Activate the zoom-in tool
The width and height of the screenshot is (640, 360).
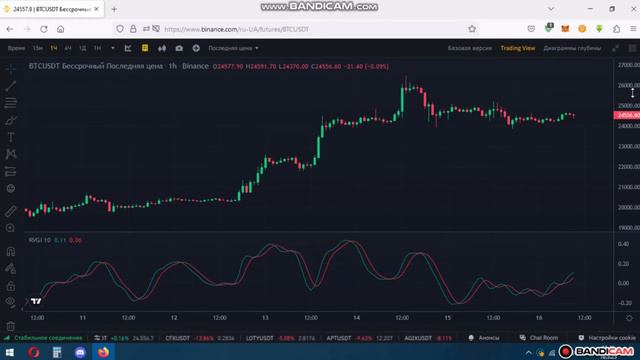[x=11, y=228]
